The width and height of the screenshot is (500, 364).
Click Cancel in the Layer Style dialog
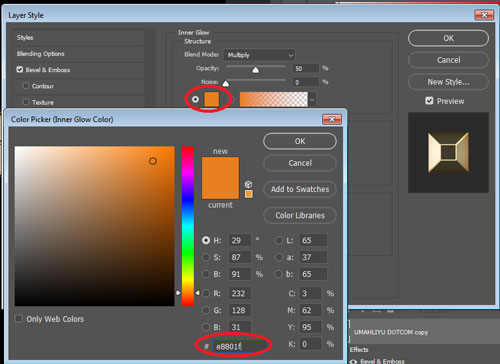(448, 60)
